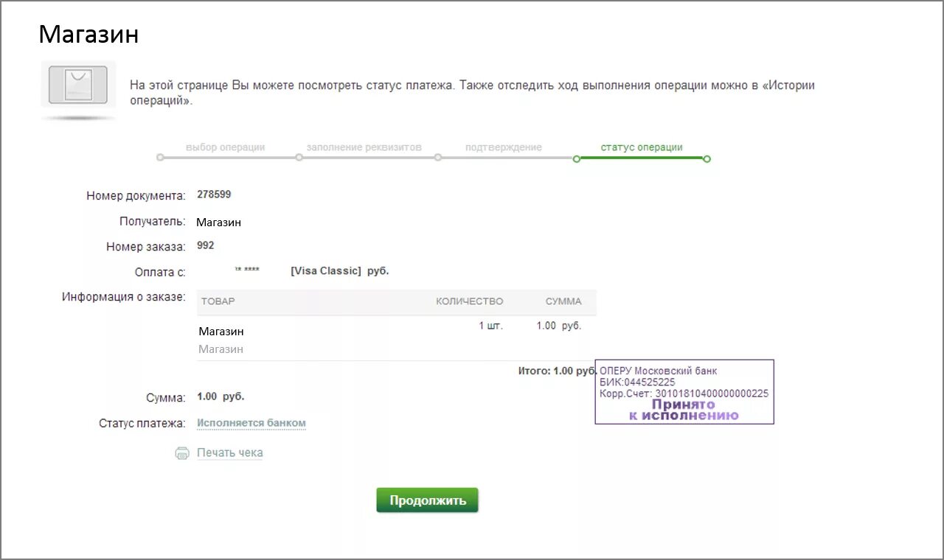The width and height of the screenshot is (944, 560).
Task: Click the Корр.Счет number in stamp
Action: click(684, 393)
